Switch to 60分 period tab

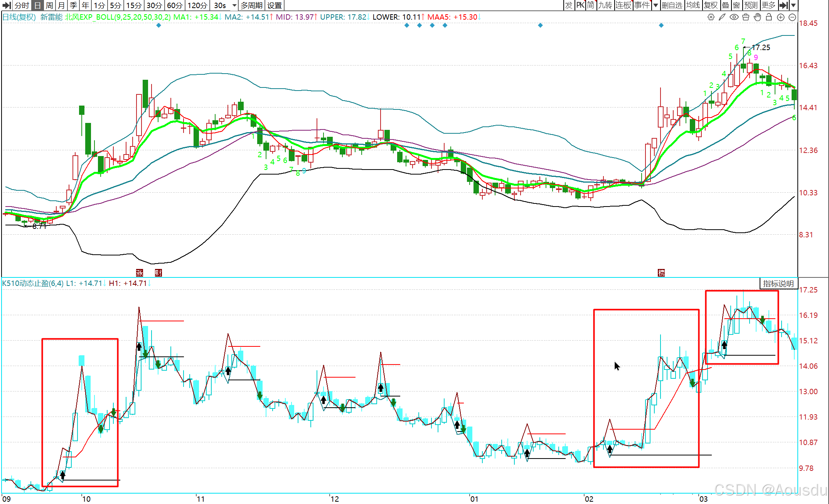click(x=175, y=5)
